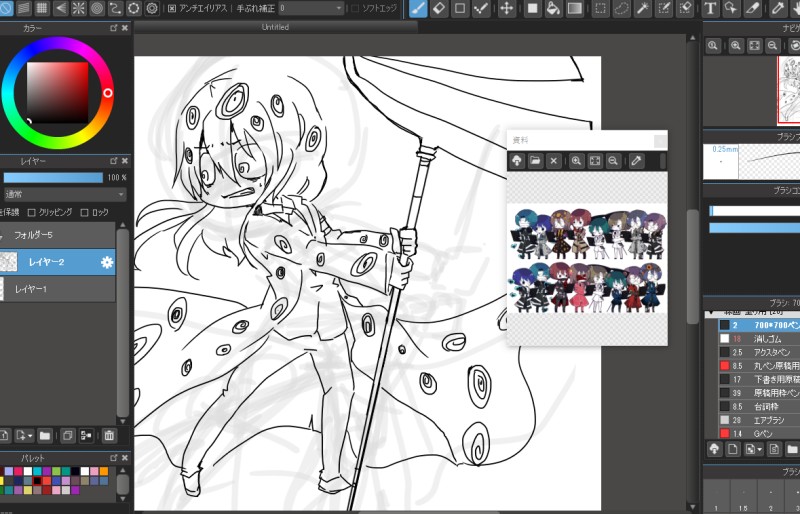
Task: Select the Bucket fill tool
Action: point(554,8)
